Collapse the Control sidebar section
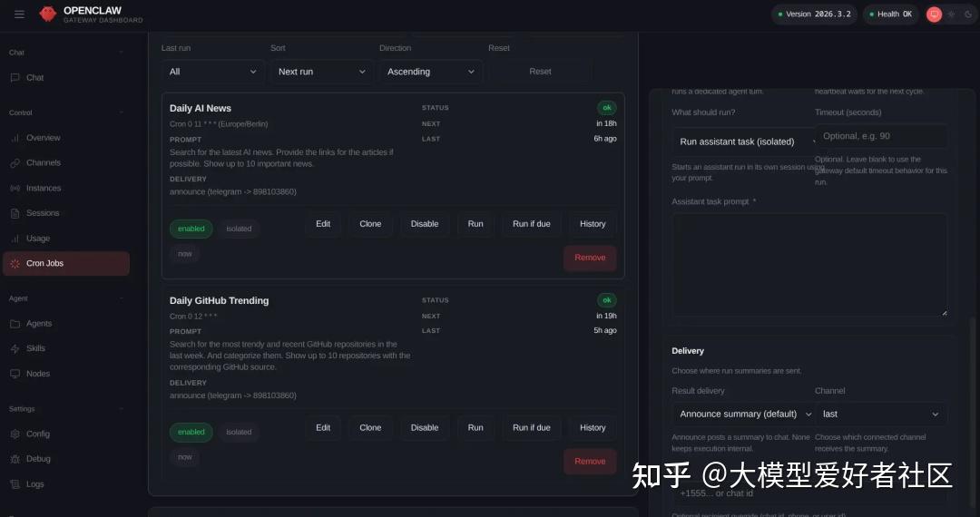Screen dimensions: 980x517 [x=121, y=113]
